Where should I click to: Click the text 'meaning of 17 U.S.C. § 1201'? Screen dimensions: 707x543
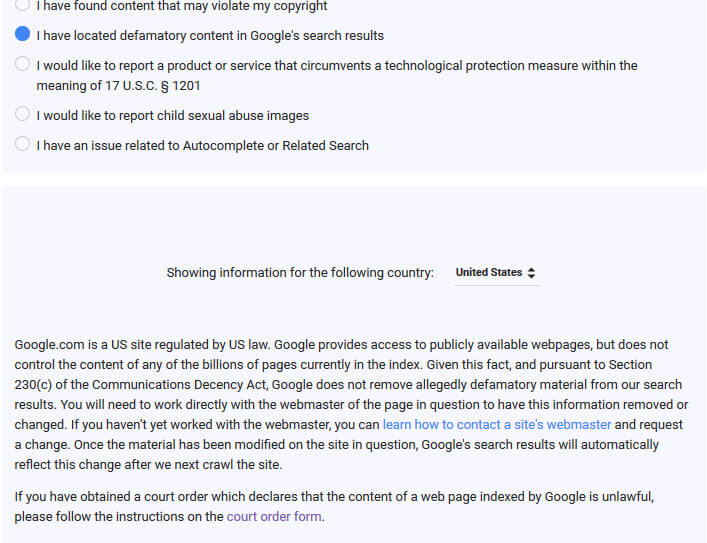pos(118,86)
